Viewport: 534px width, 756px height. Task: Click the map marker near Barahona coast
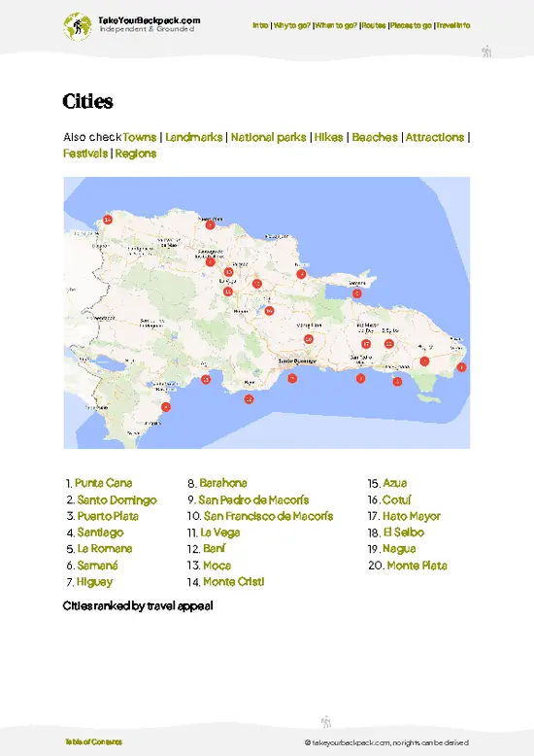tap(166, 407)
